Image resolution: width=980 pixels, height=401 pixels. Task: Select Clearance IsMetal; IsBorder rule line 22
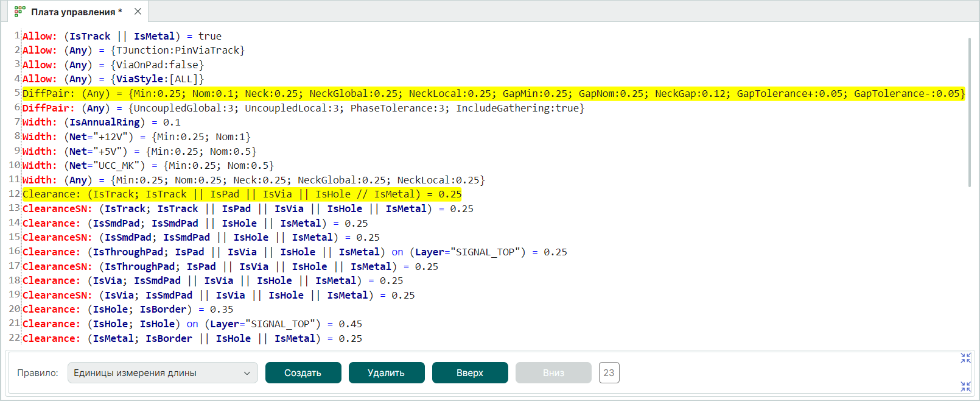click(x=192, y=338)
